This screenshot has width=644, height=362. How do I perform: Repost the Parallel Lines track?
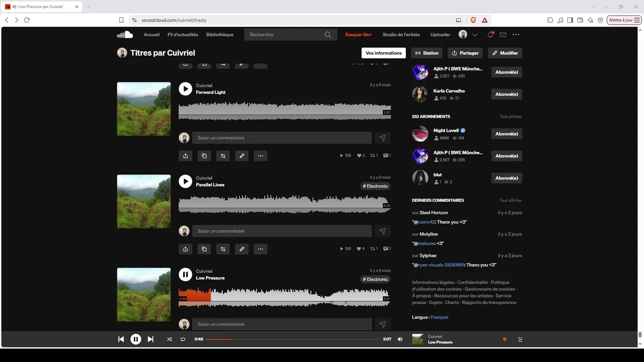click(x=223, y=249)
